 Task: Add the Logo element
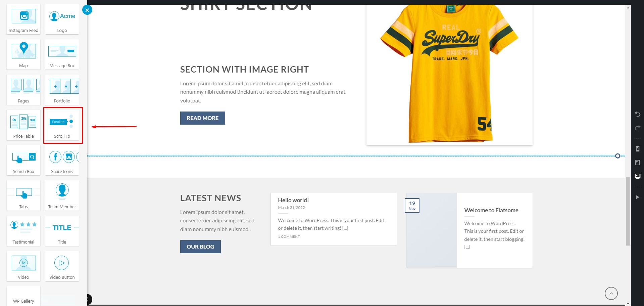pyautogui.click(x=62, y=19)
